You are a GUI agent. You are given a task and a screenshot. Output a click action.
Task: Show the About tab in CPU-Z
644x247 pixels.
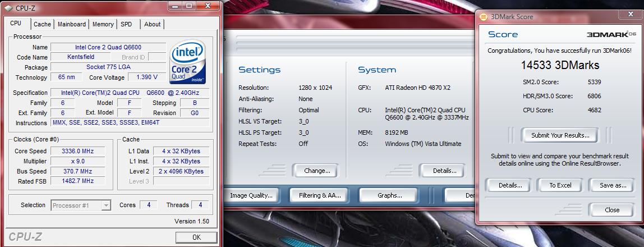click(x=153, y=24)
